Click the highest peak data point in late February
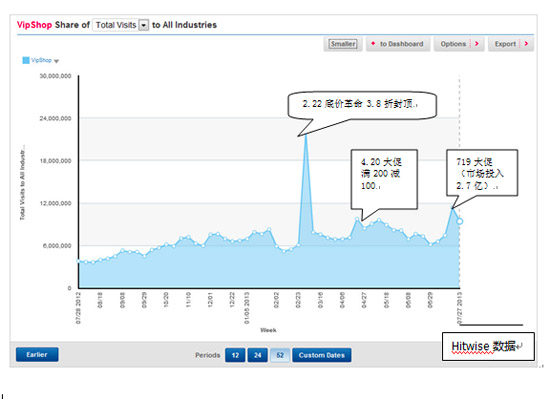Viewport: 550px width, 399px height. [x=306, y=135]
